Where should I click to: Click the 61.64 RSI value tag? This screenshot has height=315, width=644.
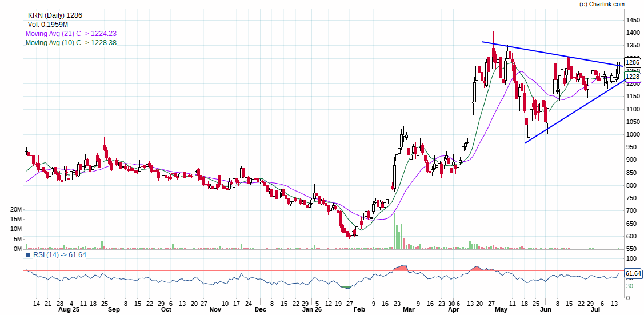pyautogui.click(x=633, y=273)
